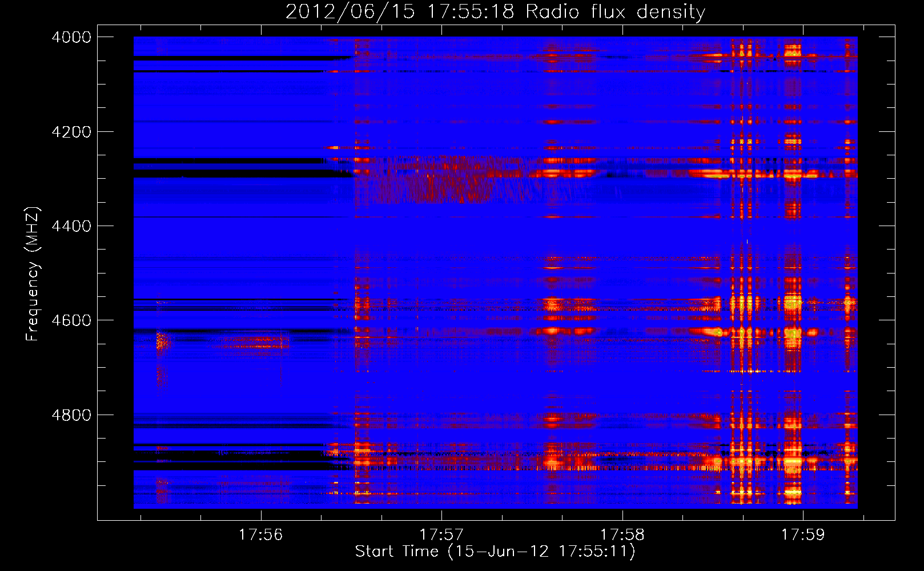Screen dimensions: 924x571
Task: Click the 17:58 time tick label
Action: click(x=622, y=534)
